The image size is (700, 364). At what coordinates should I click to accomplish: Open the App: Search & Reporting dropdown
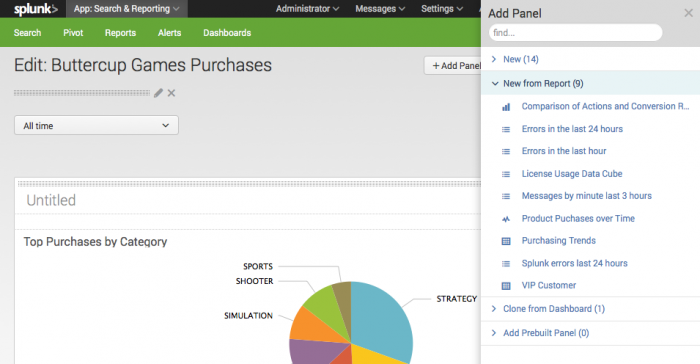tap(127, 9)
